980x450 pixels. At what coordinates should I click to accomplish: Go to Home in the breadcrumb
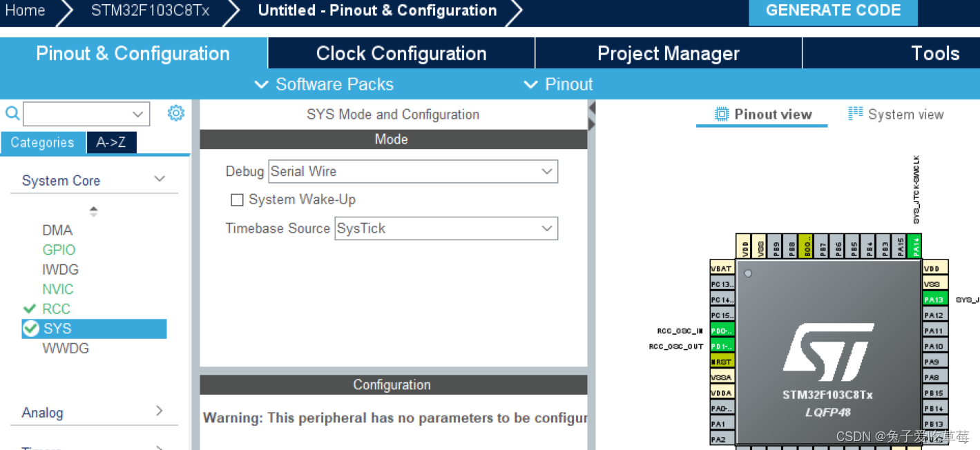pos(25,10)
